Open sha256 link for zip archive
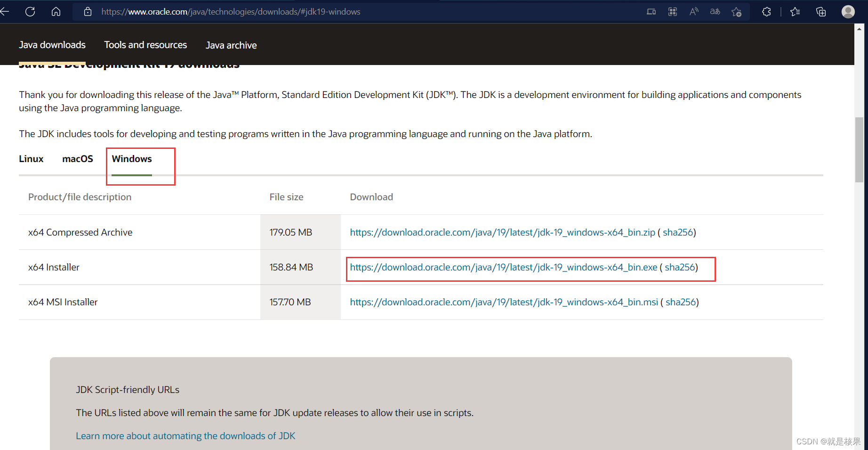 (x=678, y=232)
